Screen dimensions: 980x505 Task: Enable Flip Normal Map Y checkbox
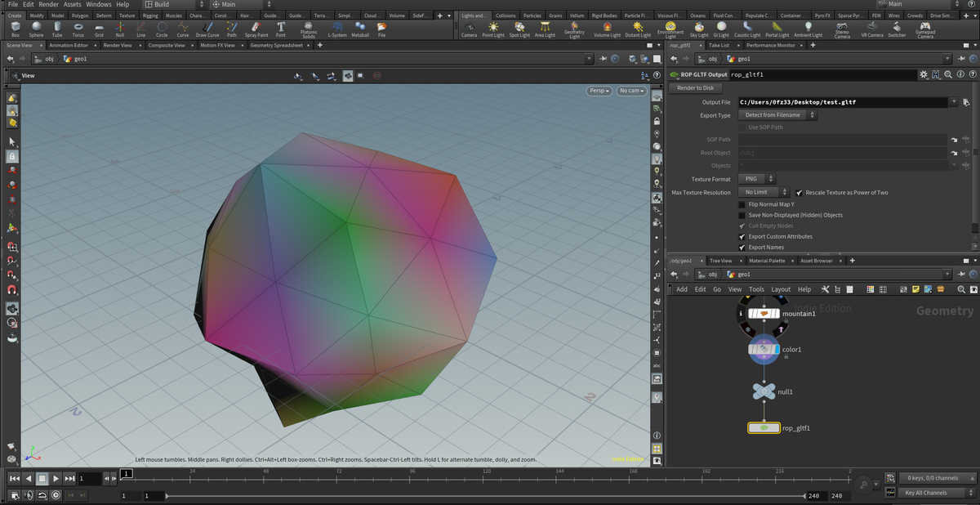742,204
